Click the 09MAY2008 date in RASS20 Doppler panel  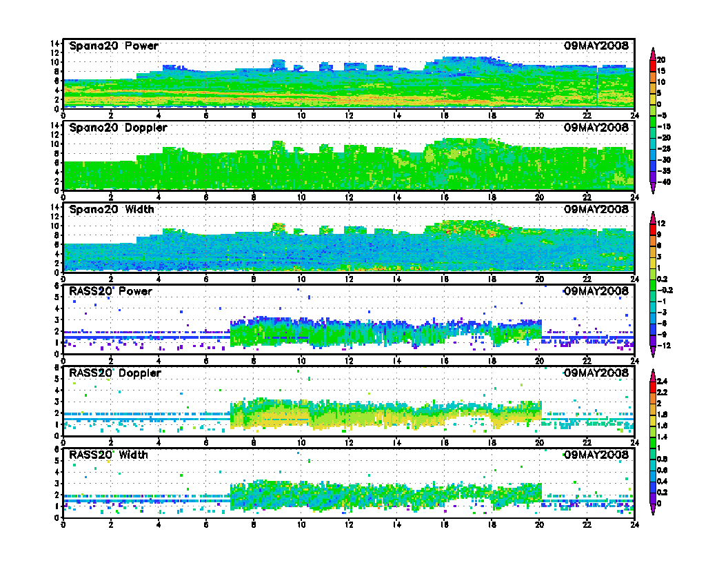click(x=596, y=373)
